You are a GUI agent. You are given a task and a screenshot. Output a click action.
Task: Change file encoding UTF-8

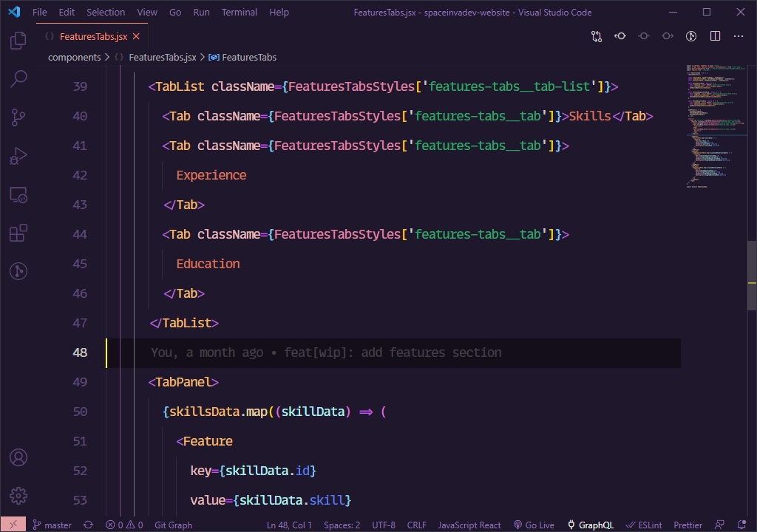pos(384,525)
